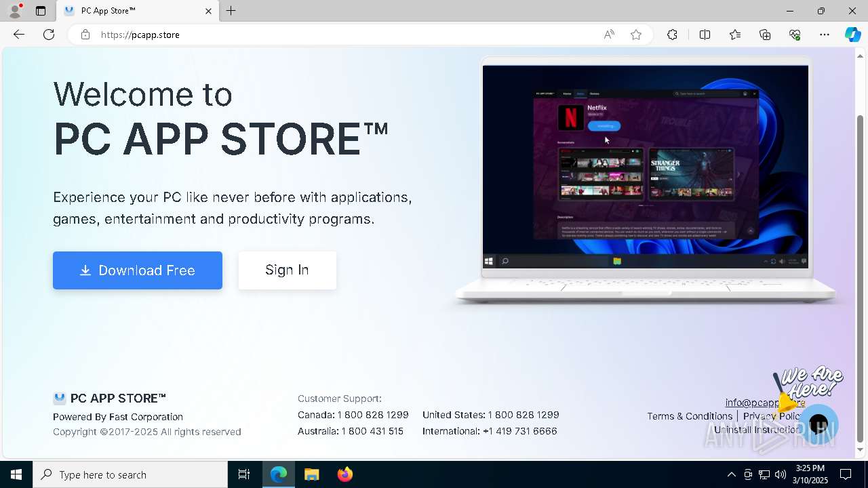
Task: Click the laptop preview image
Action: pos(646,180)
